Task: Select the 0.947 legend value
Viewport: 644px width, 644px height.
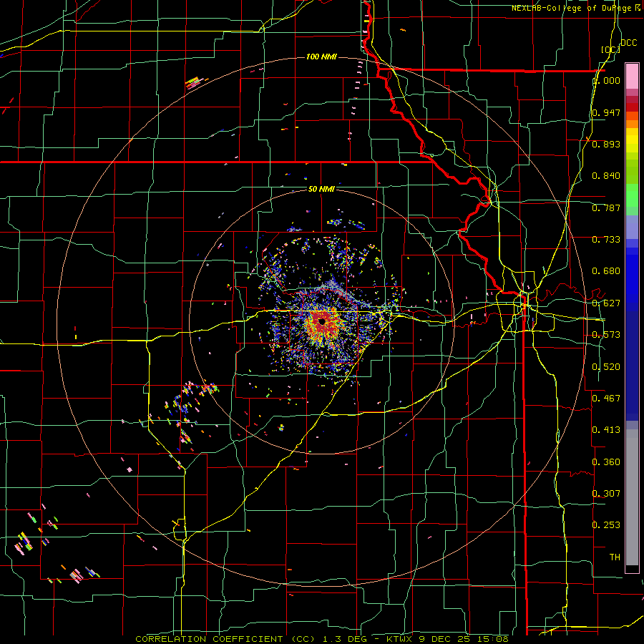Action: 606,112
